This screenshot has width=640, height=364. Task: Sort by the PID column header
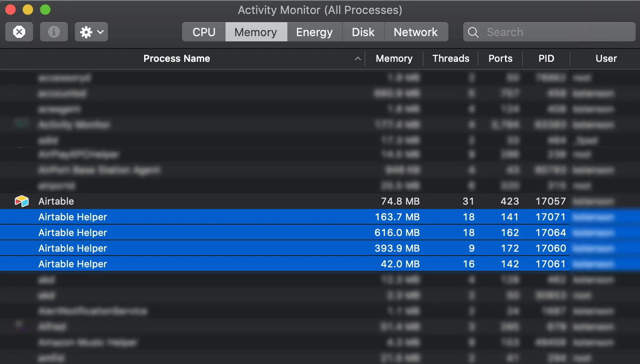coord(546,58)
